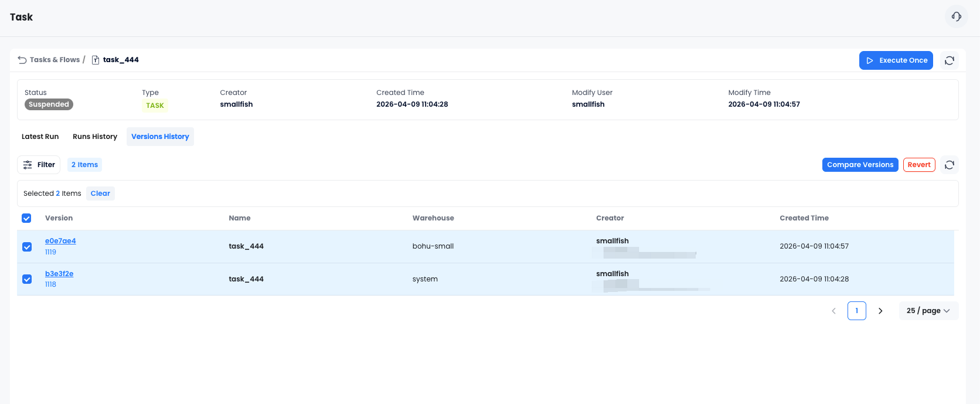Open the Runs History tab
Viewport: 980px width, 404px height.
coord(95,137)
